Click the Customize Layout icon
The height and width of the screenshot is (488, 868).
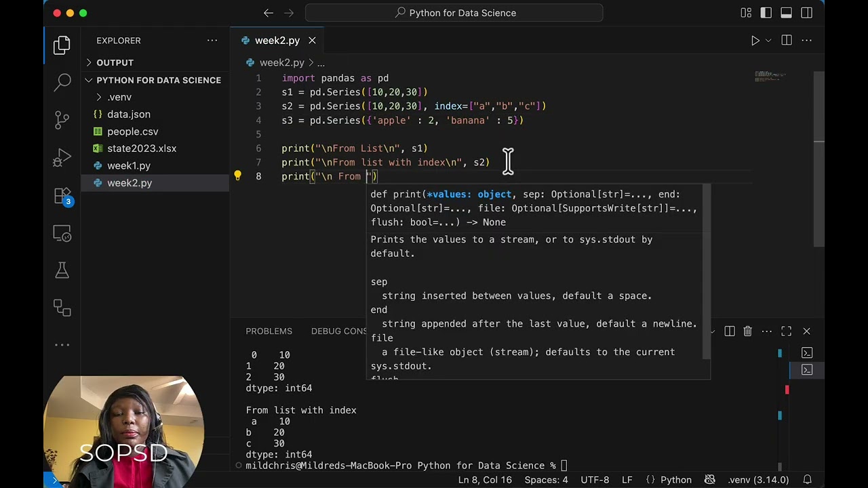click(x=746, y=13)
